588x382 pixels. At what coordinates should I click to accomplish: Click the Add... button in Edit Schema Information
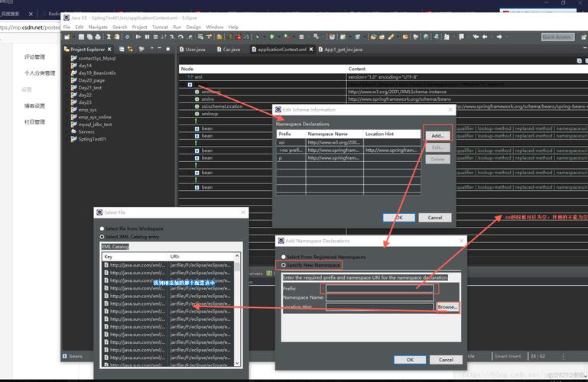click(x=437, y=135)
